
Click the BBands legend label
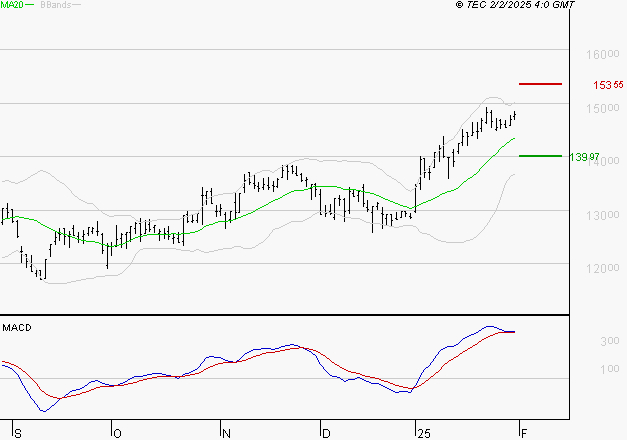click(56, 5)
